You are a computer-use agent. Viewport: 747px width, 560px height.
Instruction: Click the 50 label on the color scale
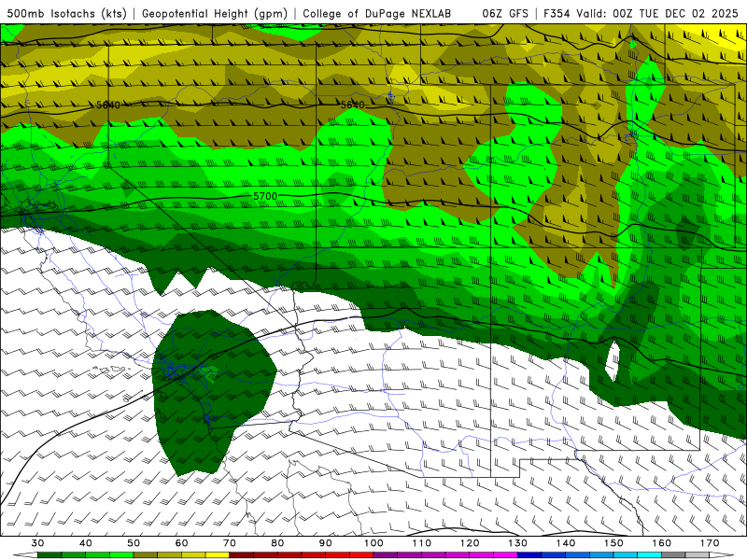[134, 543]
